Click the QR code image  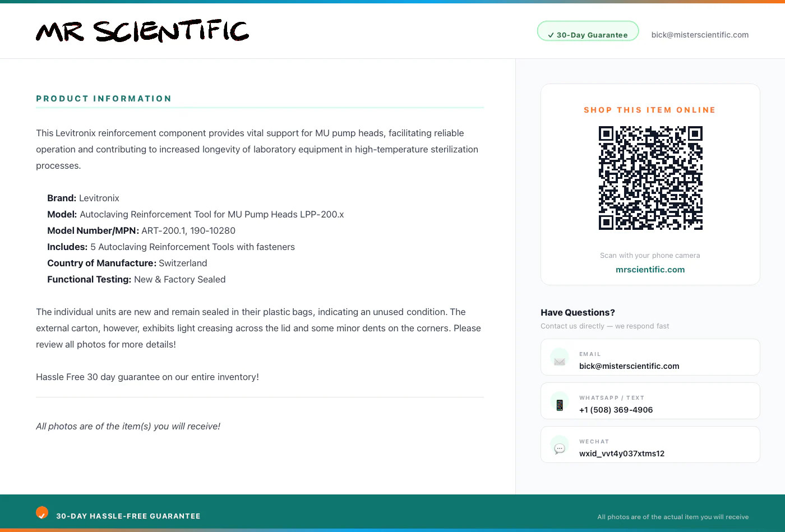pyautogui.click(x=650, y=178)
